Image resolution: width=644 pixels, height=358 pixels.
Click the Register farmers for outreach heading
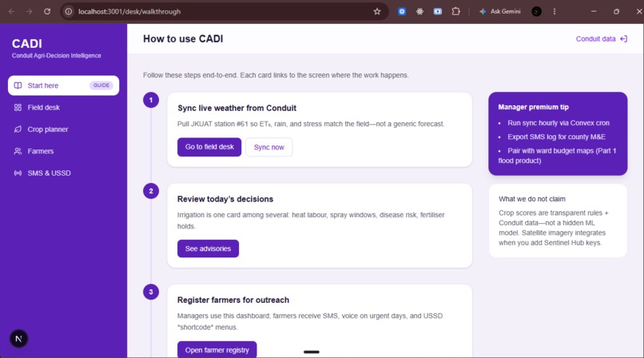pos(233,300)
